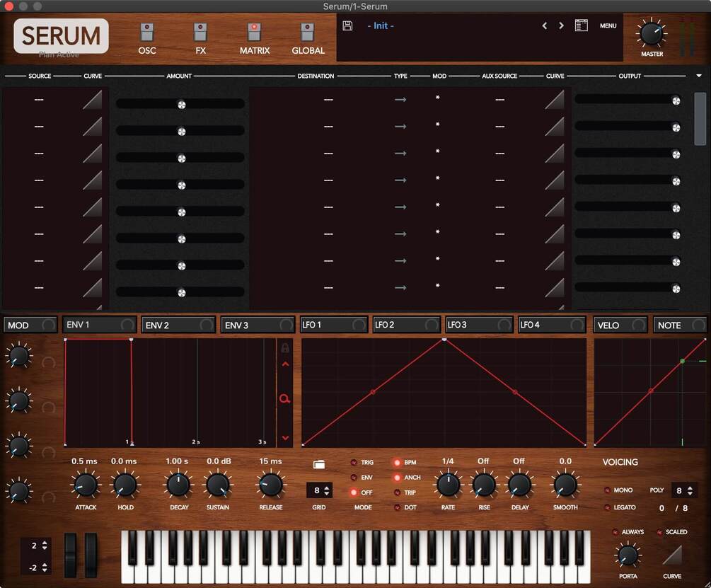Image resolution: width=711 pixels, height=588 pixels.
Task: Switch to the OSC tab
Action: [147, 38]
